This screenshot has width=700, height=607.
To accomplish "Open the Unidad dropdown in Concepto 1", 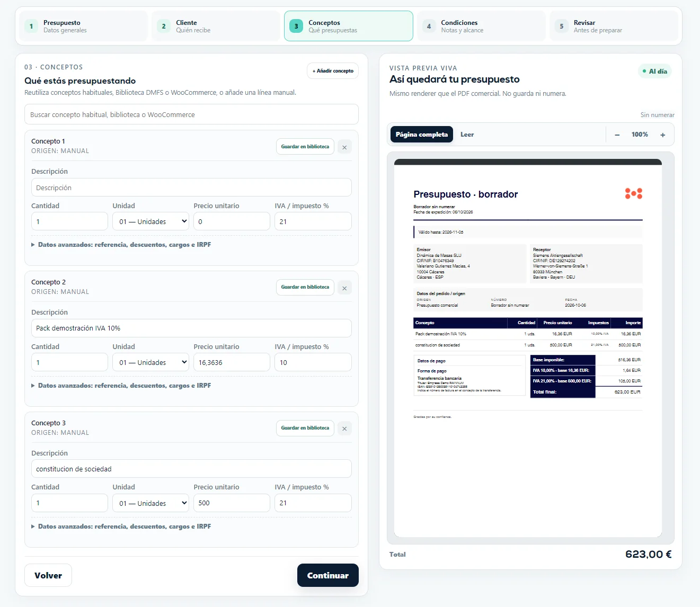I will pos(150,221).
